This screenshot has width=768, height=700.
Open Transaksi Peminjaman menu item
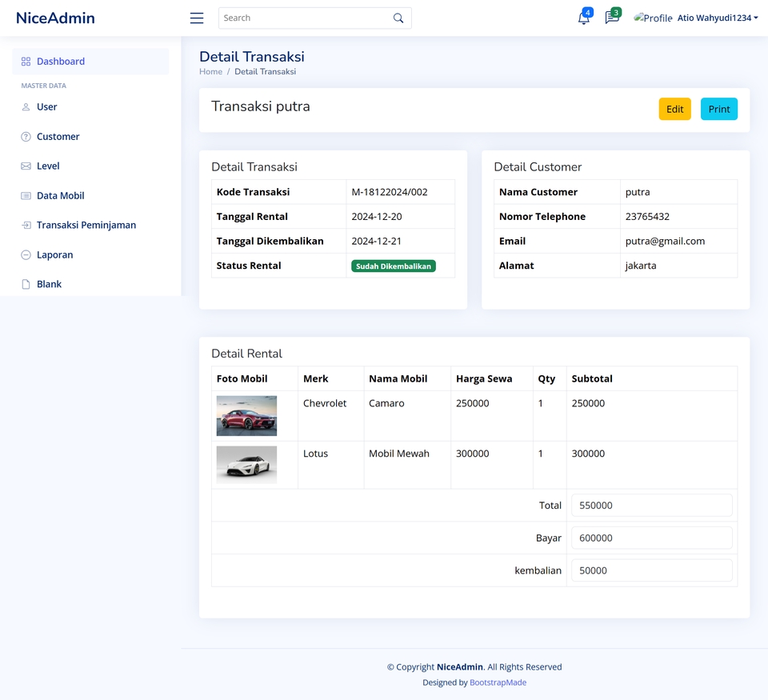(90, 226)
